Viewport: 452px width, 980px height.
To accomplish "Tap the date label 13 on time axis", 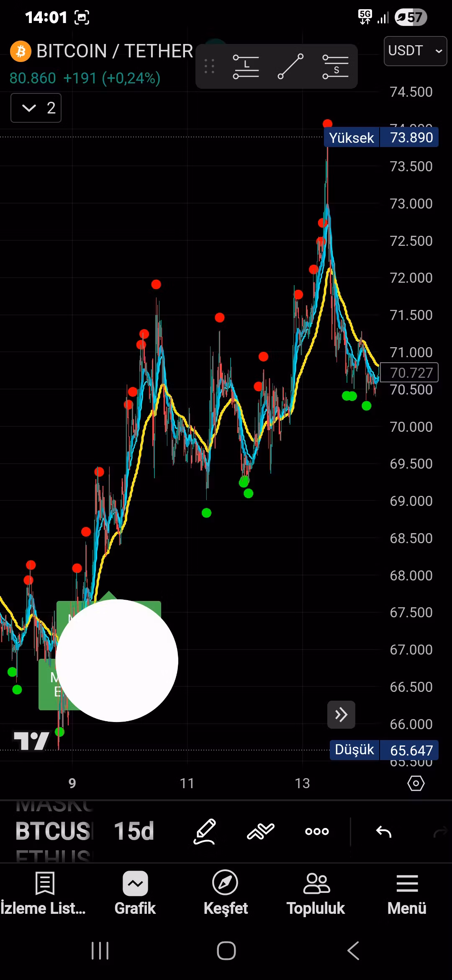I will click(x=302, y=783).
